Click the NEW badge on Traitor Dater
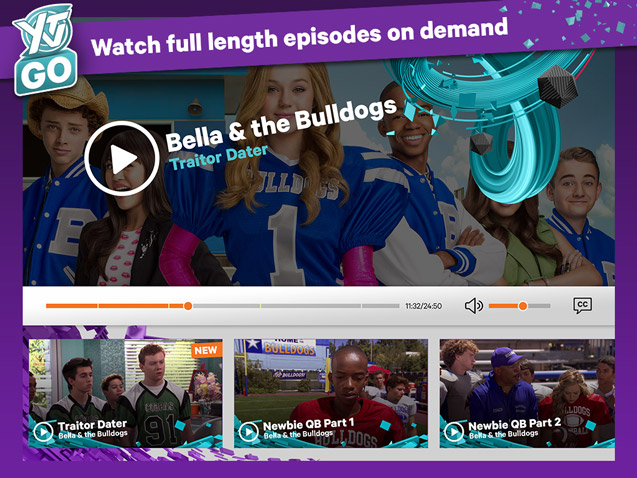The image size is (637, 478). [x=206, y=350]
